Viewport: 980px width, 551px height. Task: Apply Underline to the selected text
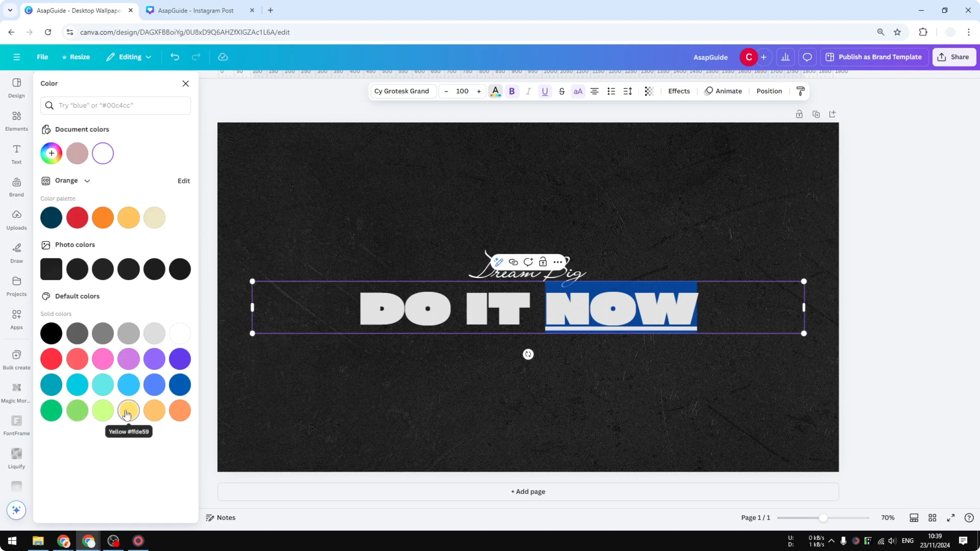tap(545, 91)
